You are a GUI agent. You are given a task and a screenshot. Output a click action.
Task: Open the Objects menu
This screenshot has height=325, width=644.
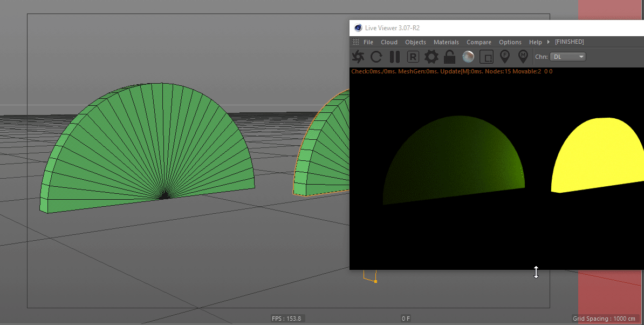coord(415,42)
